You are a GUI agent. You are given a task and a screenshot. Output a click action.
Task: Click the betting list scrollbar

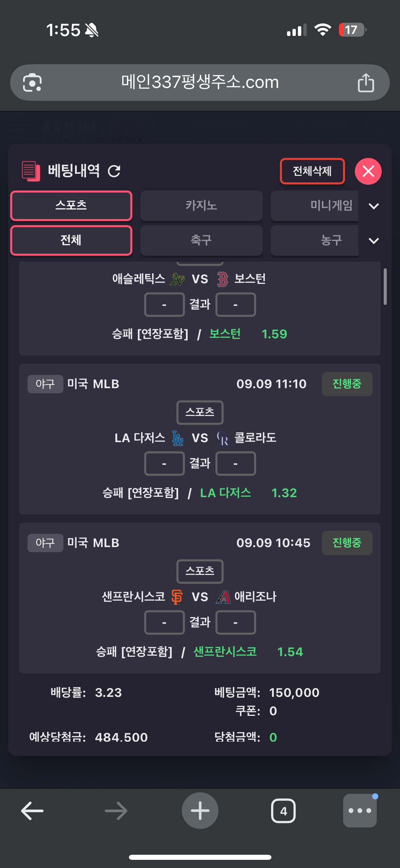(385, 287)
